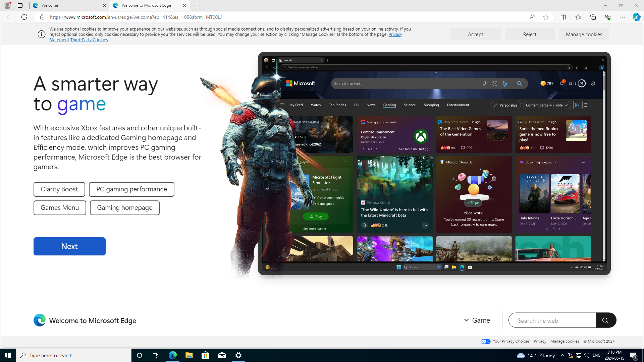Click the blue Next button
The height and width of the screenshot is (362, 644).
coord(69,246)
